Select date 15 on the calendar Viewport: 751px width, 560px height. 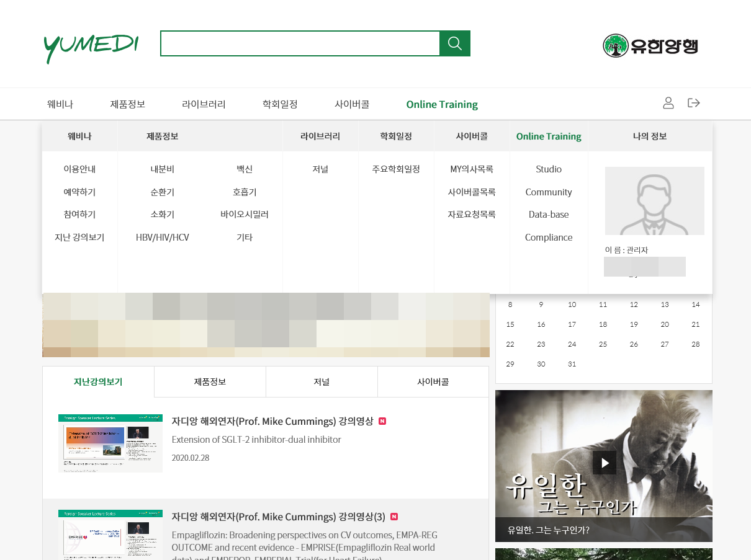click(x=510, y=324)
